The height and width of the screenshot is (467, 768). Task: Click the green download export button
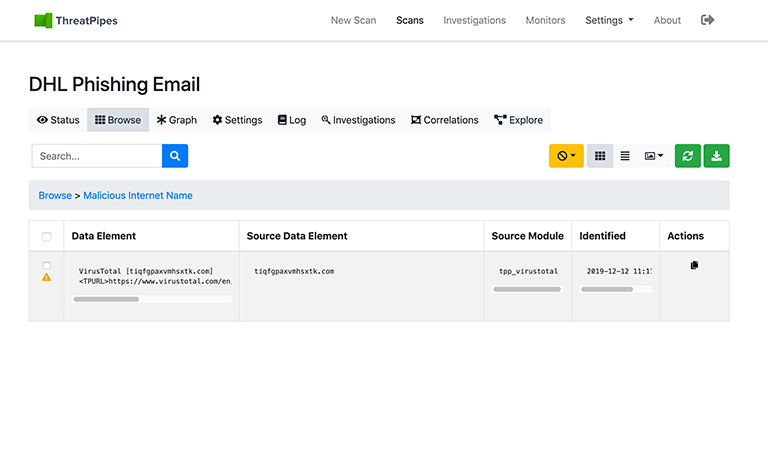716,156
